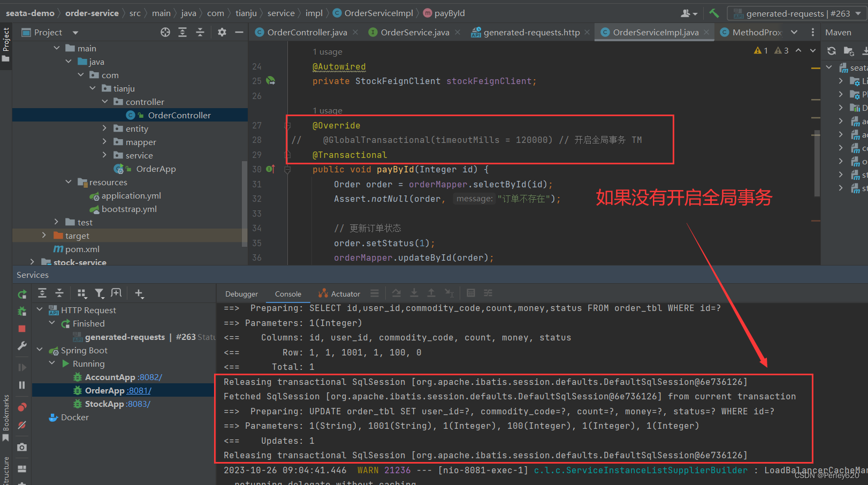Screen dimensions: 868x485
Task: Click the override gutter icon at line 30
Action: (x=270, y=169)
